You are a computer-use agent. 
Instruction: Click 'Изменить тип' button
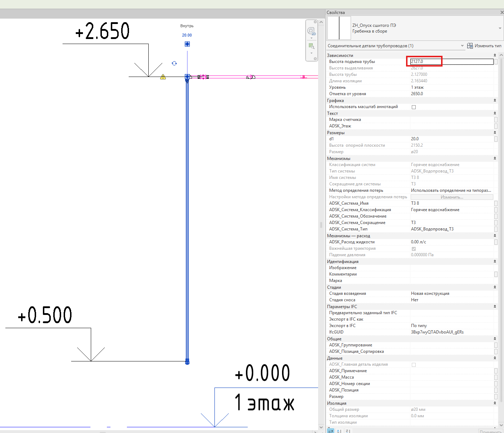pos(484,46)
